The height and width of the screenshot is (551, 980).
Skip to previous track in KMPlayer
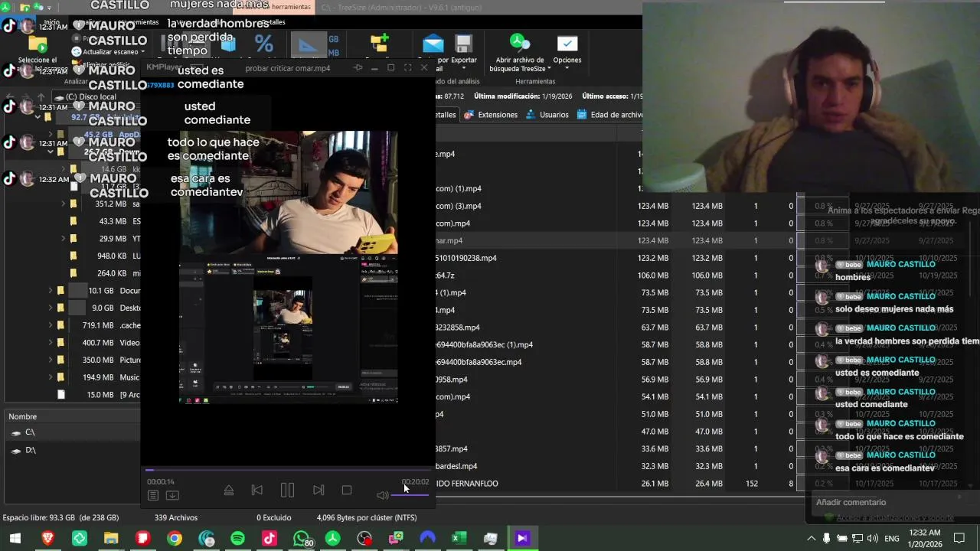pyautogui.click(x=257, y=491)
